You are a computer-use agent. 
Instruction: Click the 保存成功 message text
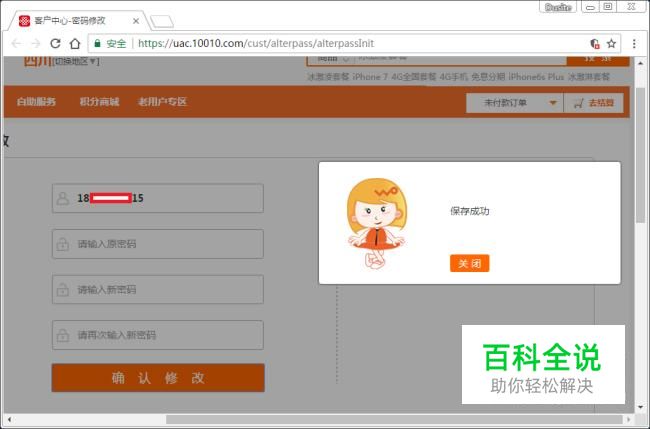coord(470,211)
